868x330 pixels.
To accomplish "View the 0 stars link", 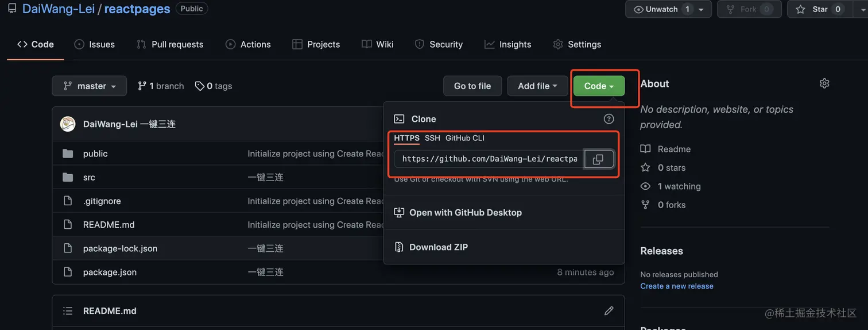I will (663, 167).
